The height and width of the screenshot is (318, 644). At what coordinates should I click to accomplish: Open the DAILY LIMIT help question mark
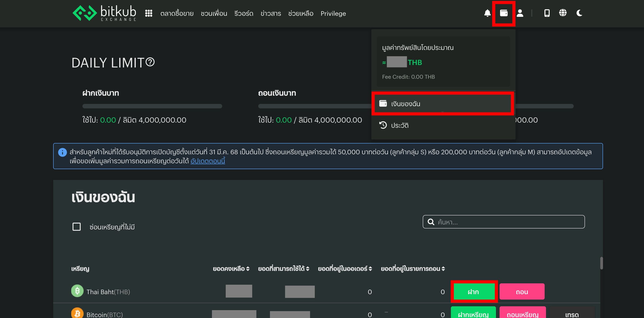tap(150, 62)
